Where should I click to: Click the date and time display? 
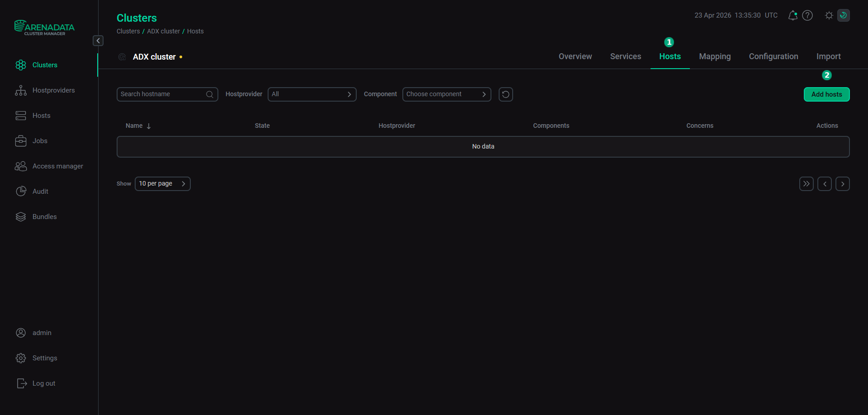tap(736, 15)
